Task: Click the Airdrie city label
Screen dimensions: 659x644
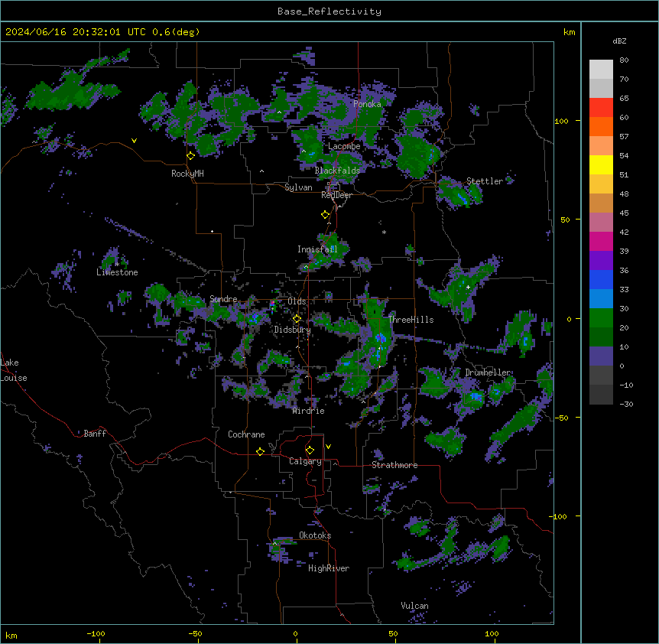Action: tap(309, 411)
